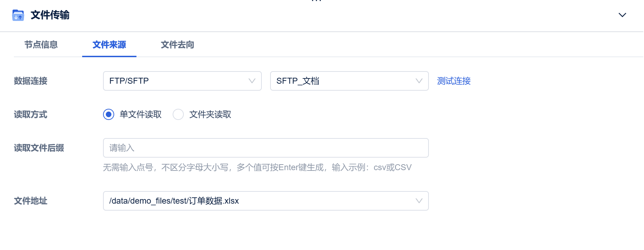Click the 测试连接 link
Image resolution: width=644 pixels, height=250 pixels.
click(454, 81)
